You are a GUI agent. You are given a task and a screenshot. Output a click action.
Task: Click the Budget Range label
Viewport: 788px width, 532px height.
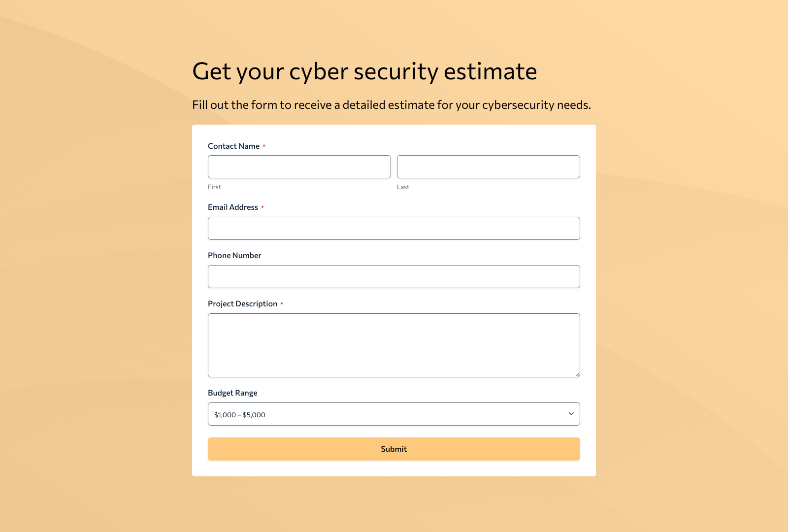click(x=232, y=393)
